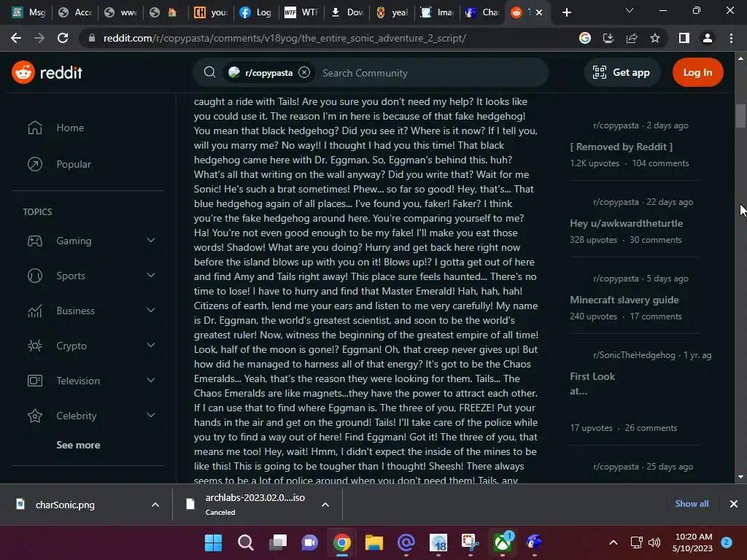Switch to the 'WTF' browser tab
This screenshot has height=560, width=747.
[301, 12]
